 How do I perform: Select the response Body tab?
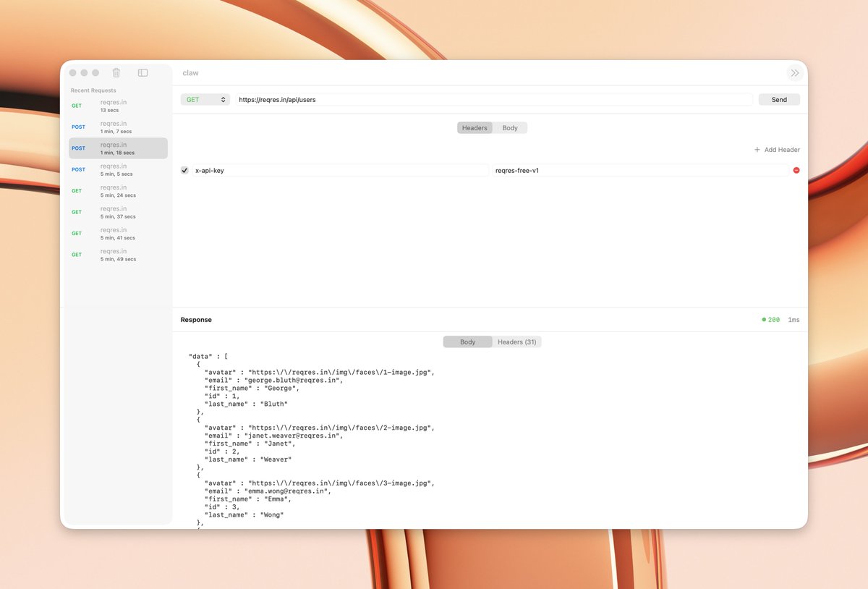point(468,342)
